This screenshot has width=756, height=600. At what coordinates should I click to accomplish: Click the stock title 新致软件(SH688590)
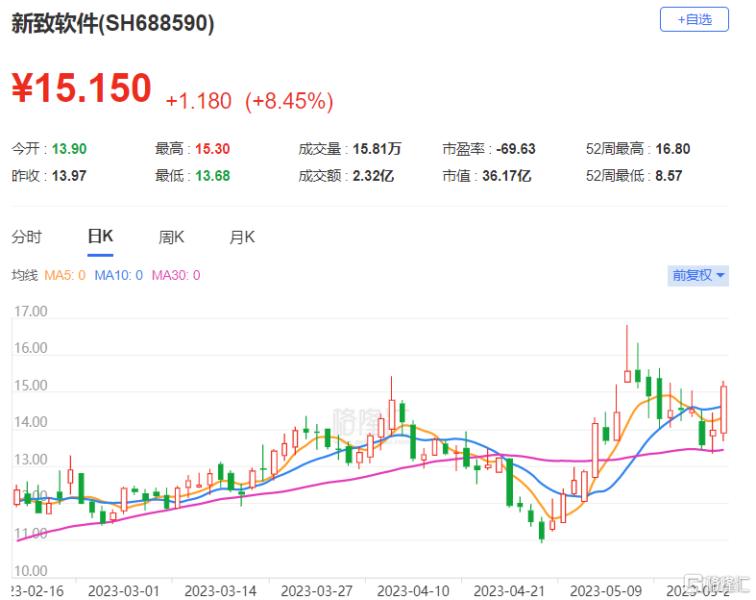[113, 23]
